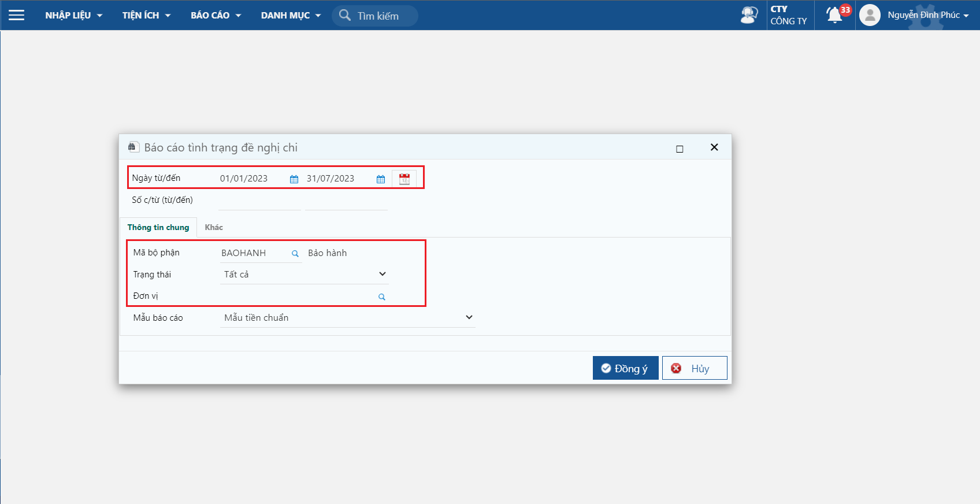Search department code lookup icon
Image resolution: width=980 pixels, height=504 pixels.
point(295,254)
